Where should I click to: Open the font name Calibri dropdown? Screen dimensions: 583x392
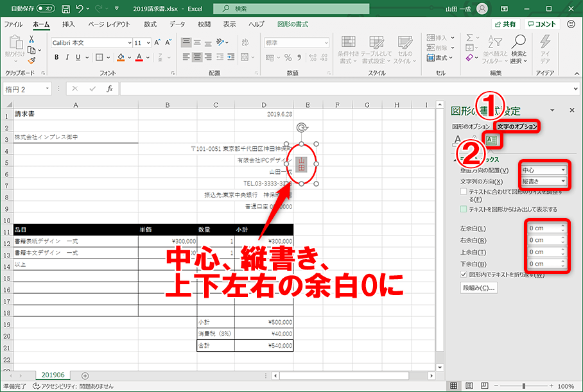click(130, 43)
